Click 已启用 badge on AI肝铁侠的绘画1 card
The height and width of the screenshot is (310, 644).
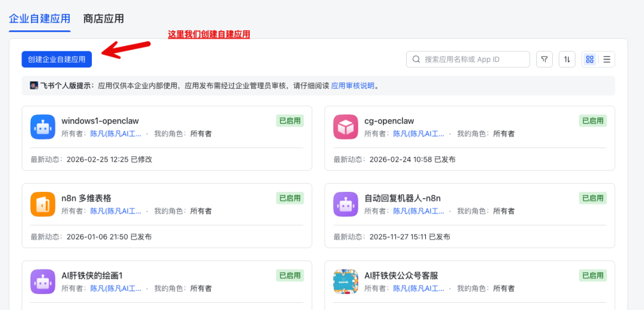[x=290, y=275]
